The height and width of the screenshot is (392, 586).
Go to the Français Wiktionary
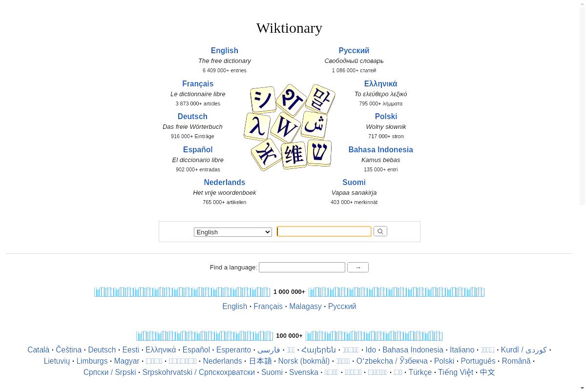(198, 84)
